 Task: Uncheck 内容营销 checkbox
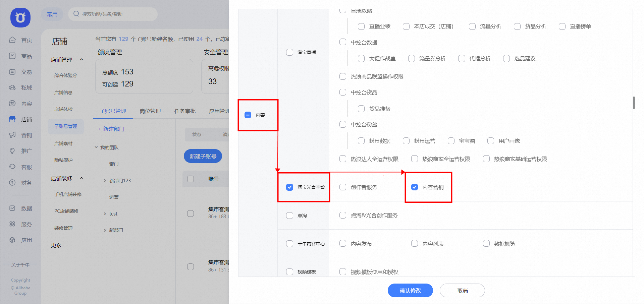pos(415,187)
